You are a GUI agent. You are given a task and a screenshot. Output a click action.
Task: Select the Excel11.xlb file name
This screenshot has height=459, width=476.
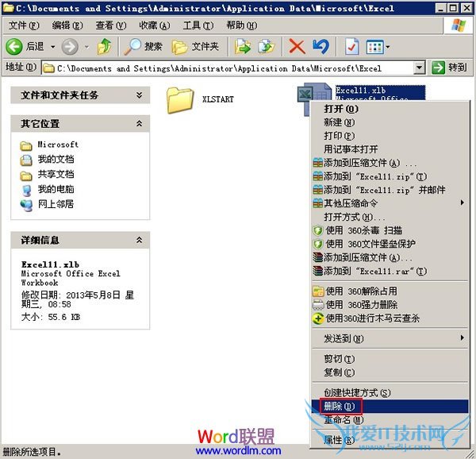361,91
